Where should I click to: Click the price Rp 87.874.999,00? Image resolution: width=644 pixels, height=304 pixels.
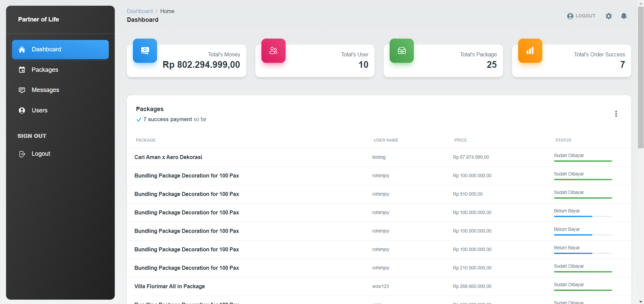click(471, 157)
